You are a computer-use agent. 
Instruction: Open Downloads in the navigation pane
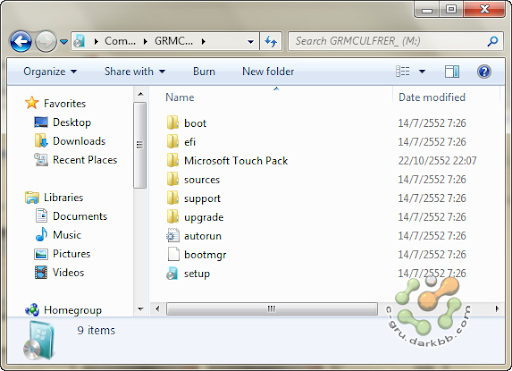[x=79, y=141]
